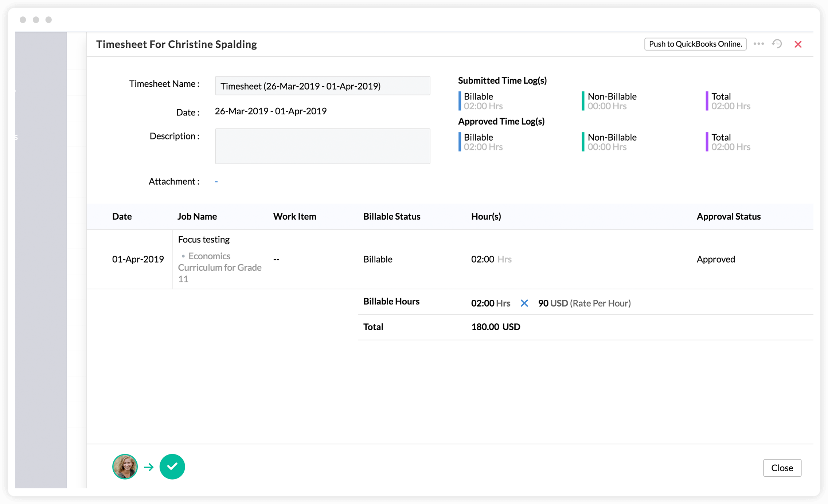Click the blue multiply X icon
This screenshot has width=828, height=504.
[x=524, y=303]
